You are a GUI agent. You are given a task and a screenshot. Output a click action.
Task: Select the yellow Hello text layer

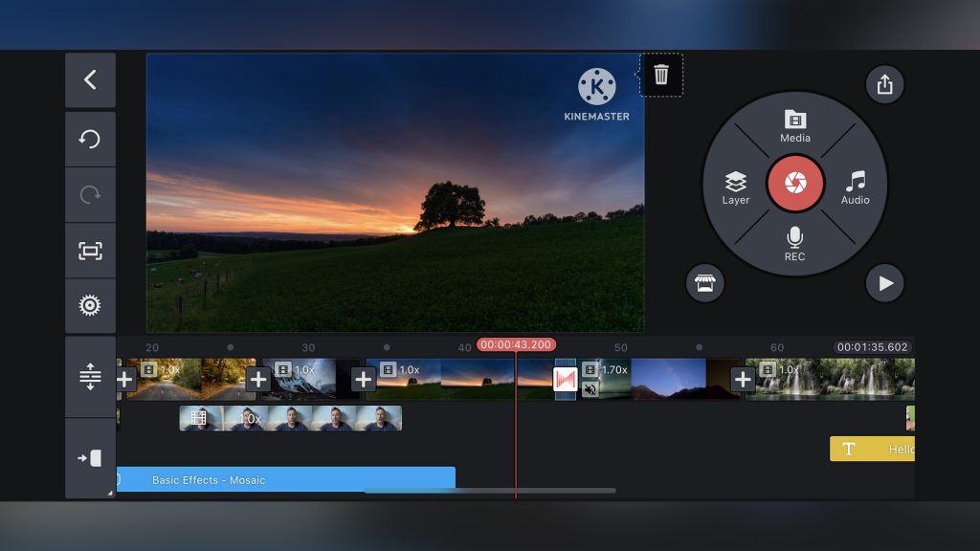click(872, 449)
